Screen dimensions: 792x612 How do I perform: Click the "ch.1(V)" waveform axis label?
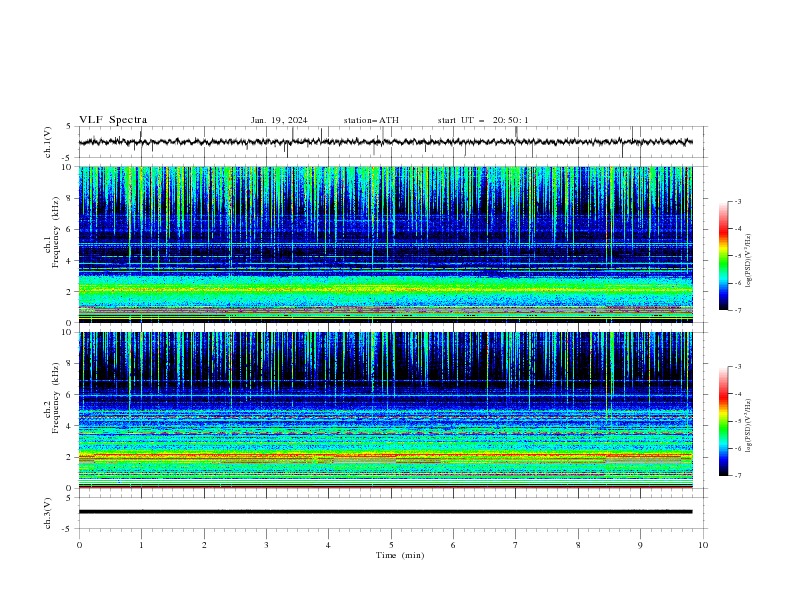(x=48, y=142)
